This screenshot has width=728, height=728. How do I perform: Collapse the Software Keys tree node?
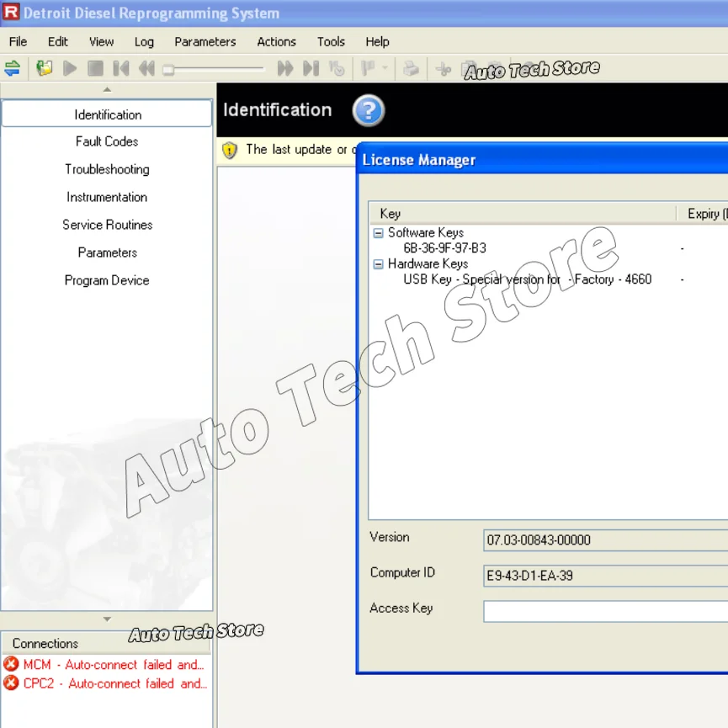pos(379,233)
